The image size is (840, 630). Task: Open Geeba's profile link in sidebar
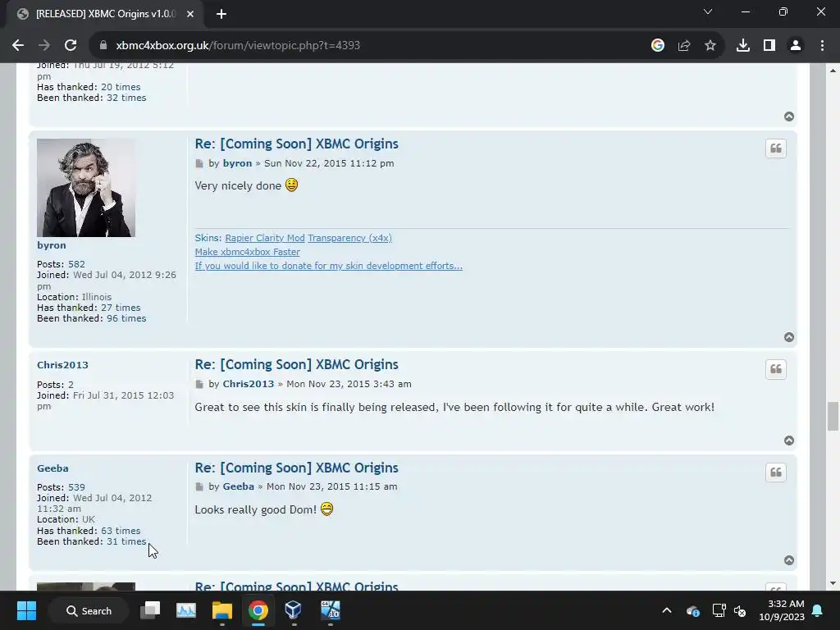[x=52, y=468]
